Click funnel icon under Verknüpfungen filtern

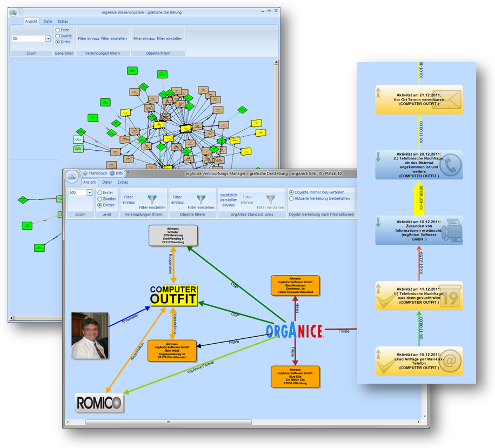tap(152, 199)
